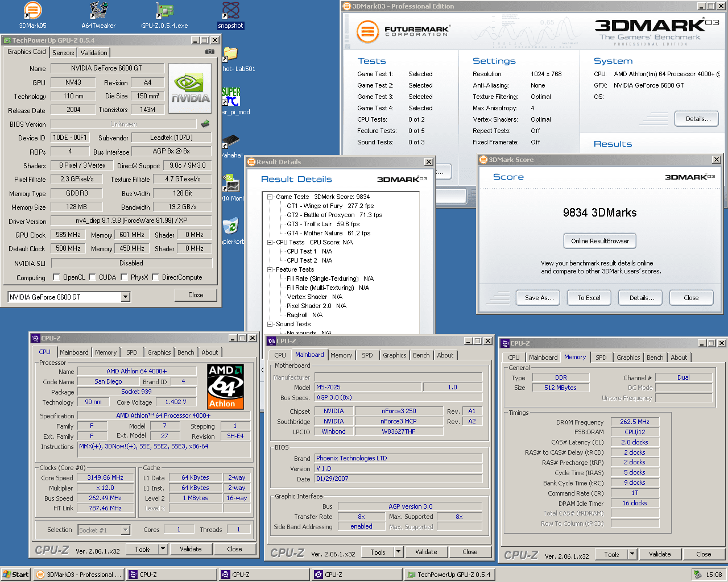The width and height of the screenshot is (728, 582).
Task: Open Graphics tab in middle CPU-Z window
Action: (x=395, y=355)
